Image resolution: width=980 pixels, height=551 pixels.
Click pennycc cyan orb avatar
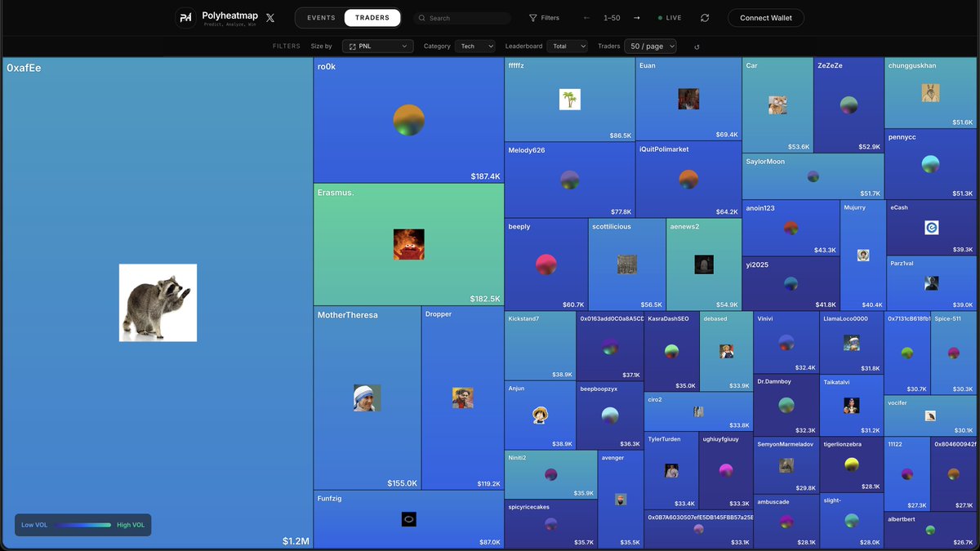pyautogui.click(x=930, y=164)
